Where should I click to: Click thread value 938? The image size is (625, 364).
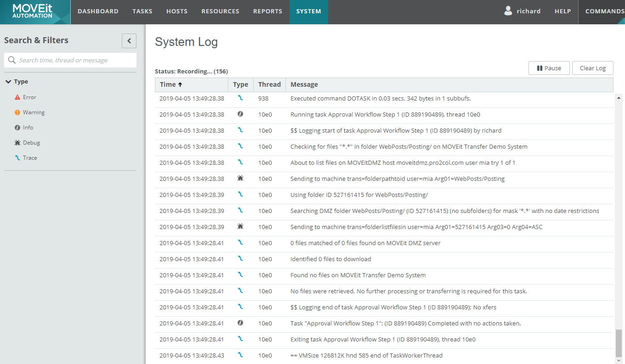coord(263,98)
